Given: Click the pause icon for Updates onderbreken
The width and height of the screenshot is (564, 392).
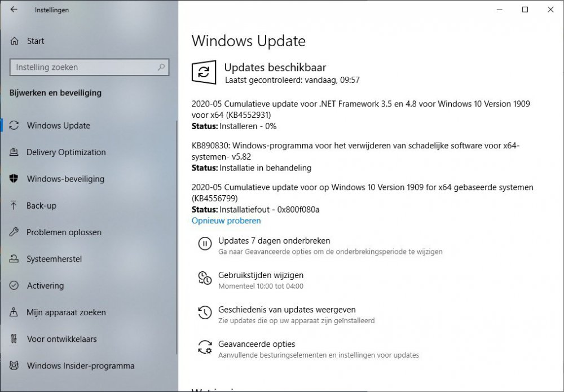Looking at the screenshot, I should (205, 244).
